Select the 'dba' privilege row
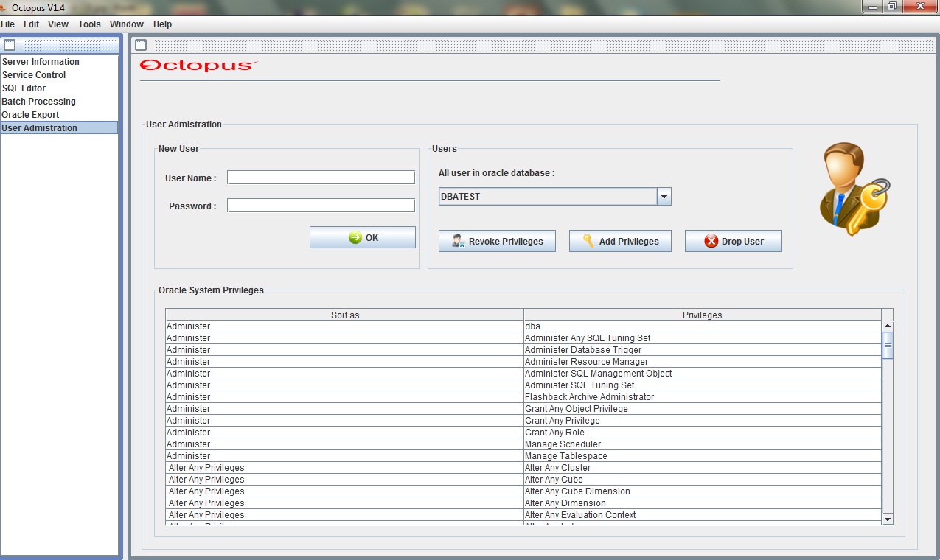Screen dimensions: 940x560 click(523, 326)
